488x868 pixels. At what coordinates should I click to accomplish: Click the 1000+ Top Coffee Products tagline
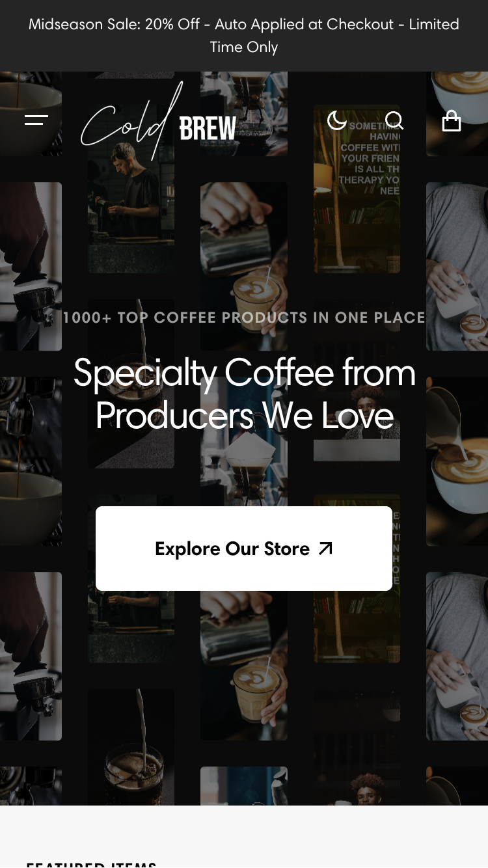[x=244, y=318]
